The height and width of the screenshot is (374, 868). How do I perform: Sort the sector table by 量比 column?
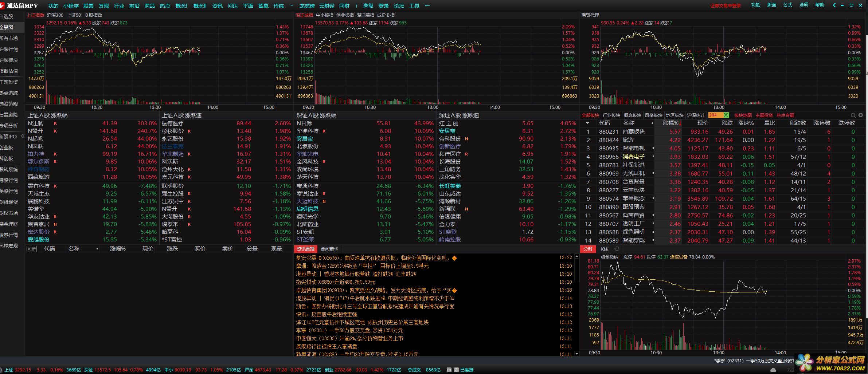pyautogui.click(x=770, y=123)
